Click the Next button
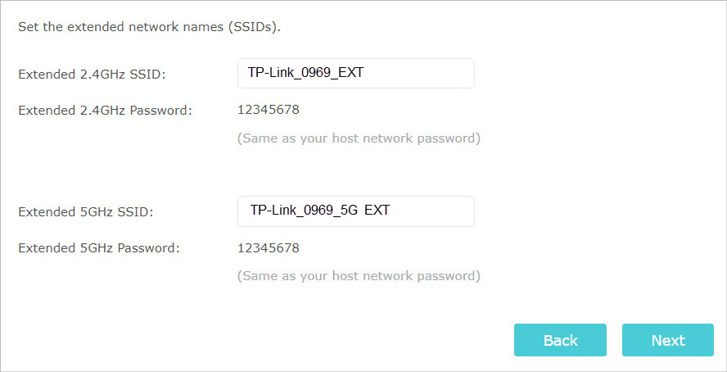The height and width of the screenshot is (372, 727). click(668, 340)
